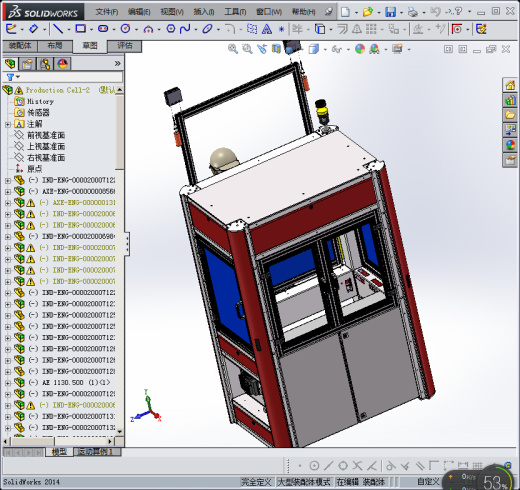The image size is (520, 490).
Task: Expand the IND-ENG-0000200698 component
Action: 8,237
